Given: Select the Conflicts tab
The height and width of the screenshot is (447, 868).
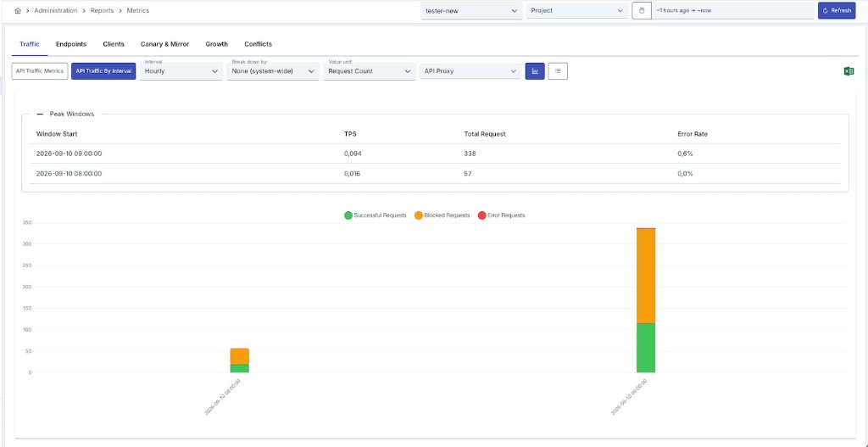Looking at the screenshot, I should (258, 44).
